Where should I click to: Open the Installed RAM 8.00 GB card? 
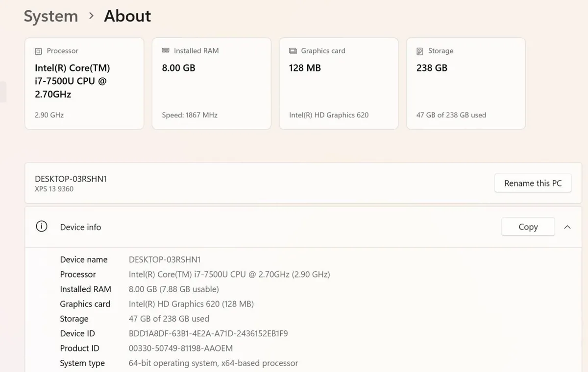click(x=212, y=84)
